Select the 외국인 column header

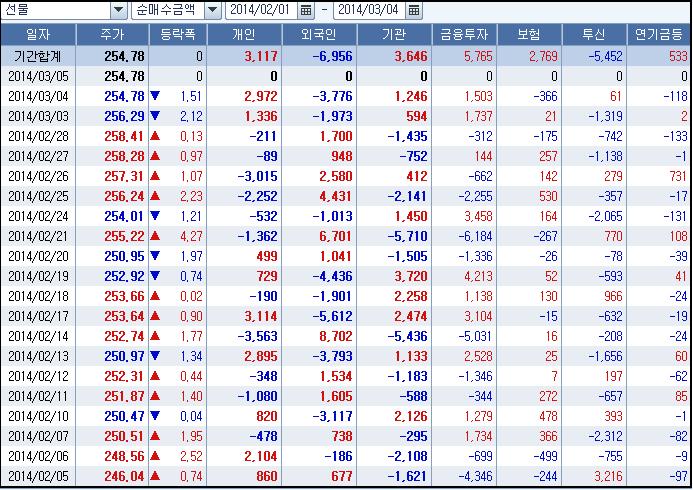(319, 34)
